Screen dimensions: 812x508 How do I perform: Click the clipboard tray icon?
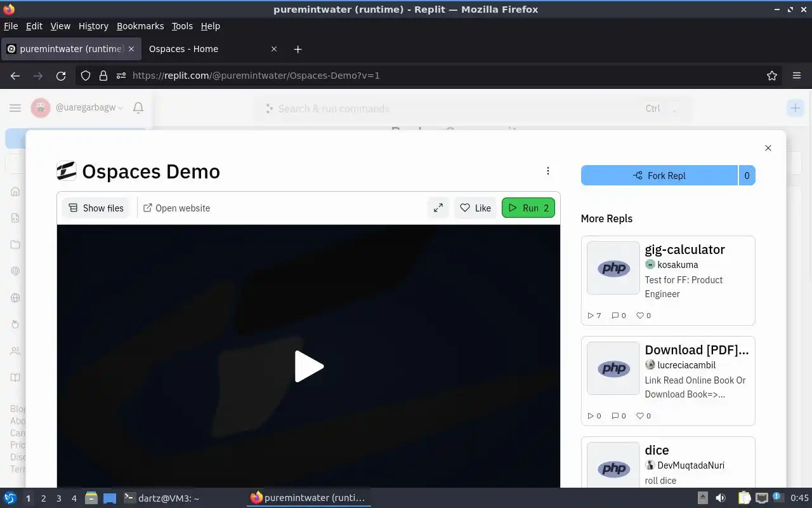pyautogui.click(x=744, y=498)
